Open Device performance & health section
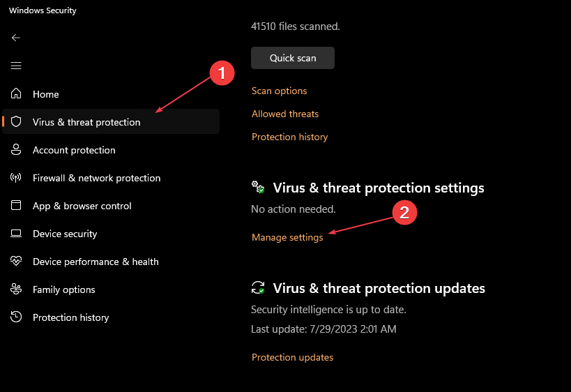571x392 pixels. [x=96, y=262]
